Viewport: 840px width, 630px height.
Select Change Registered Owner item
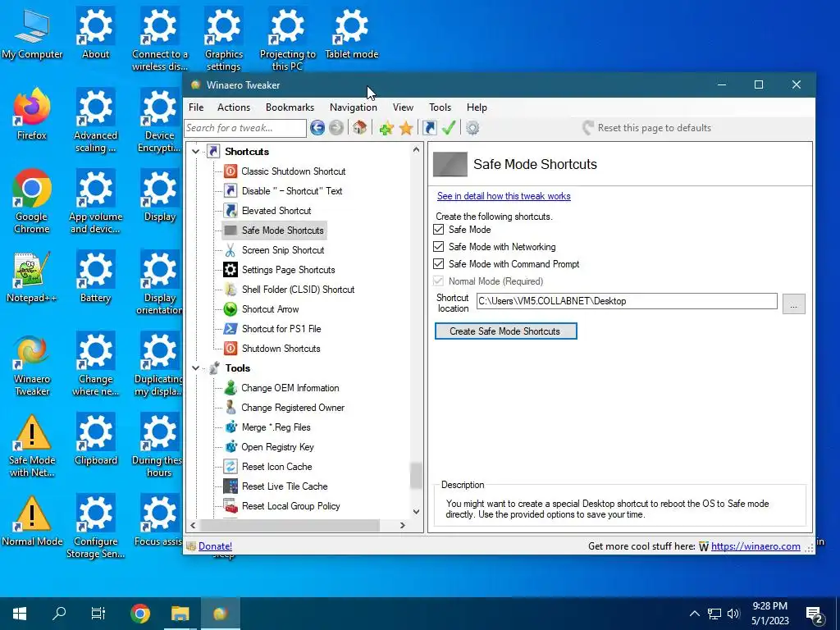[x=293, y=408]
